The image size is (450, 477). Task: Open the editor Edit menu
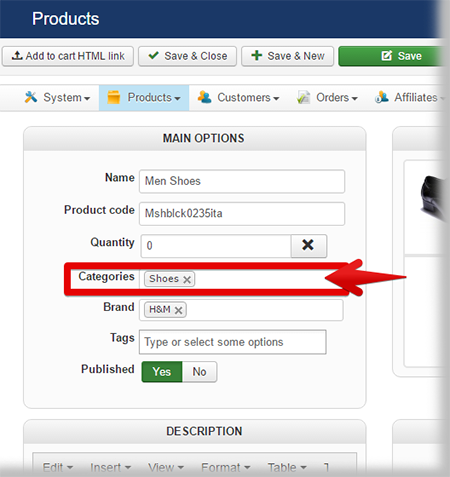(x=58, y=467)
